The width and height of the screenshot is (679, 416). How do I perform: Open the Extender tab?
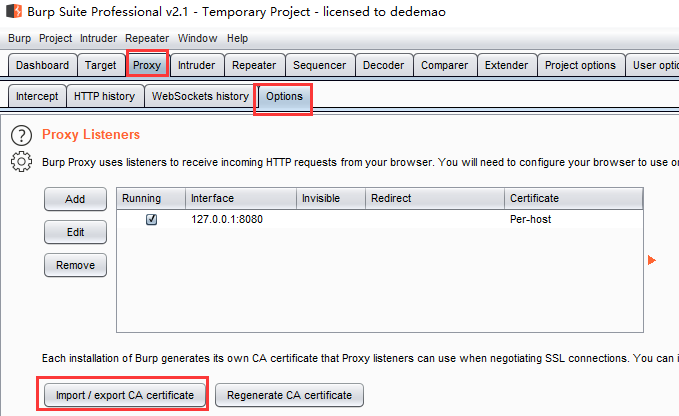point(507,65)
